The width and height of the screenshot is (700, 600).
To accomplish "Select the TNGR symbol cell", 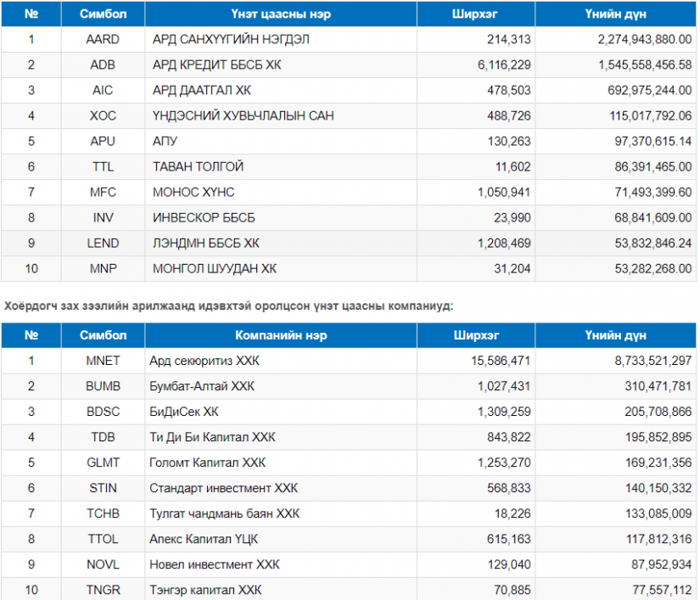I will 103,589.
